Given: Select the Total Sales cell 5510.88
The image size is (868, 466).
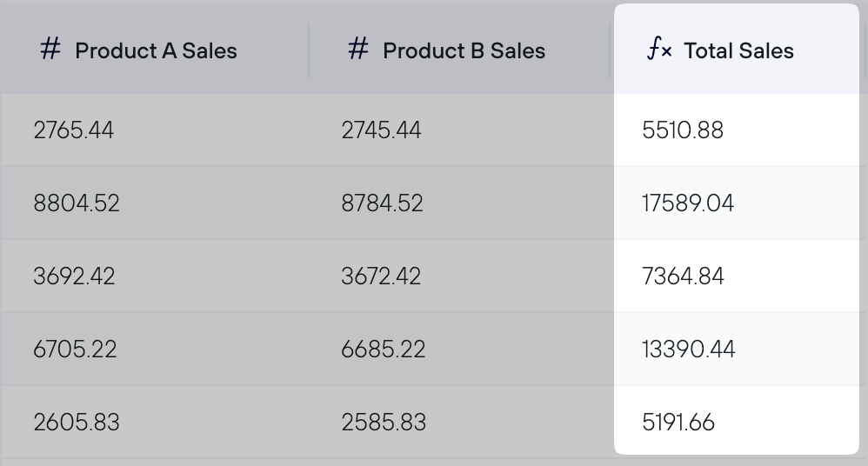Looking at the screenshot, I should 737,130.
